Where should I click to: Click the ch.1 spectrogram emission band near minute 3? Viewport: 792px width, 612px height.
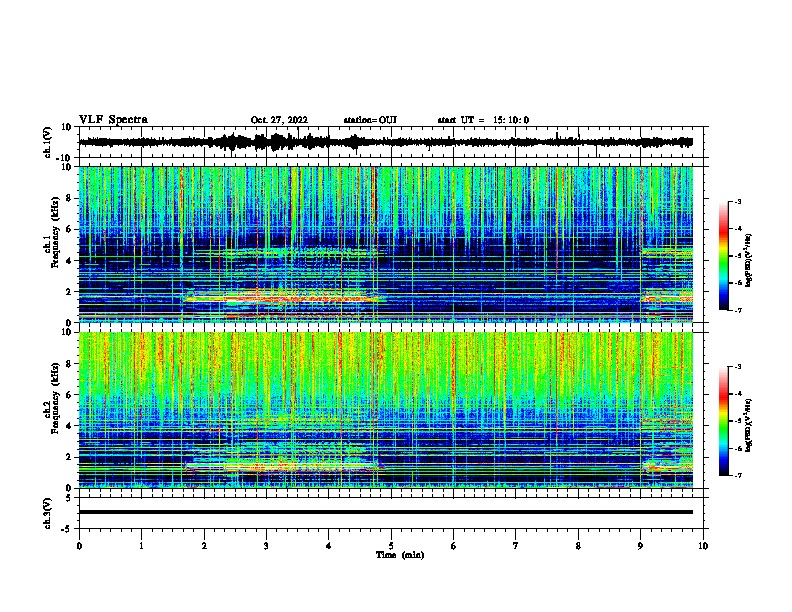tap(280, 298)
